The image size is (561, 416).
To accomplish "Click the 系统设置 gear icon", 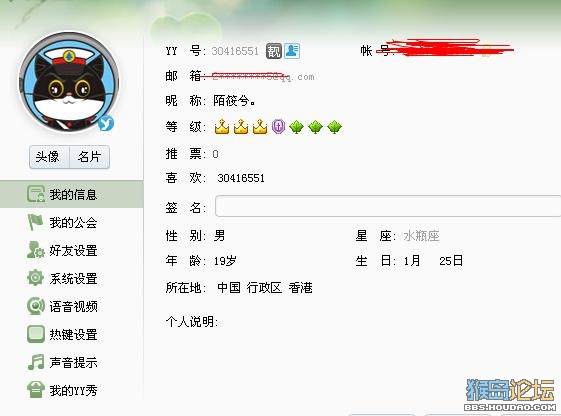I will pos(36,278).
